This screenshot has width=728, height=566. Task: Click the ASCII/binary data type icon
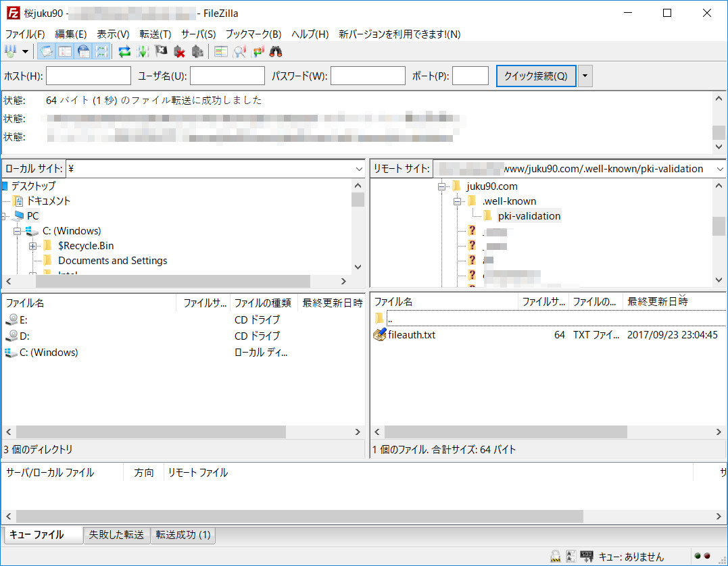pyautogui.click(x=571, y=557)
